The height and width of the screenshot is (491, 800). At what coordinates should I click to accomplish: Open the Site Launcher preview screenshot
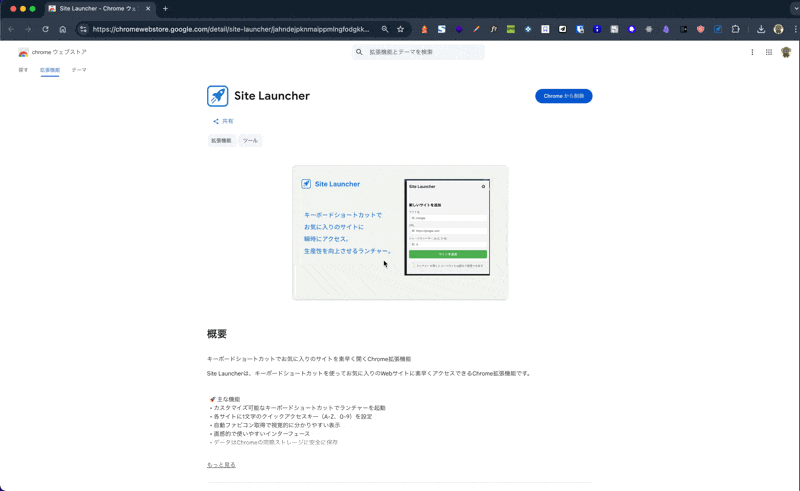click(400, 232)
